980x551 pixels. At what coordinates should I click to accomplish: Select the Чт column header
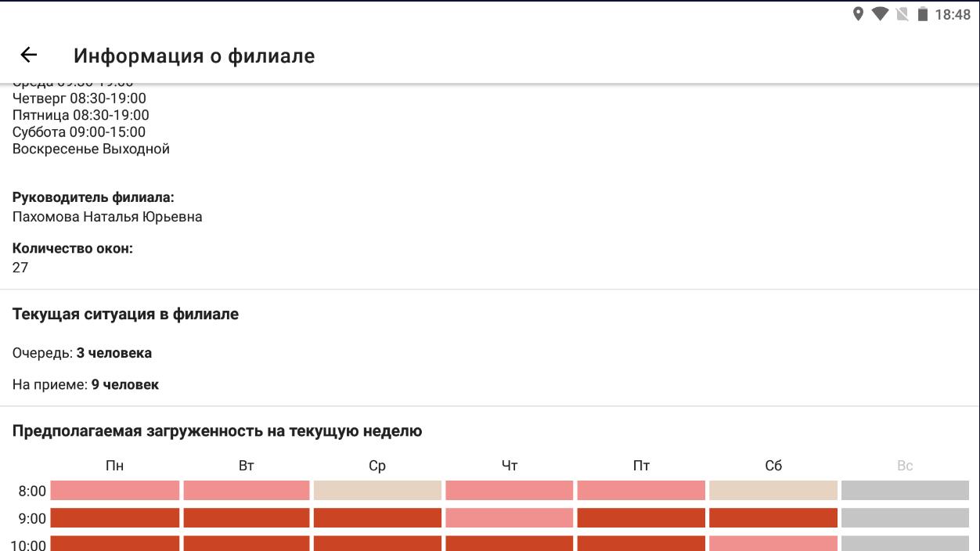click(x=510, y=466)
